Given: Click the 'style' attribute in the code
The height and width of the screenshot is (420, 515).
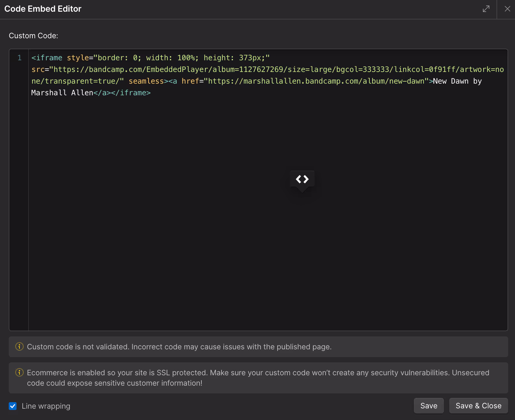Looking at the screenshot, I should pos(78,58).
